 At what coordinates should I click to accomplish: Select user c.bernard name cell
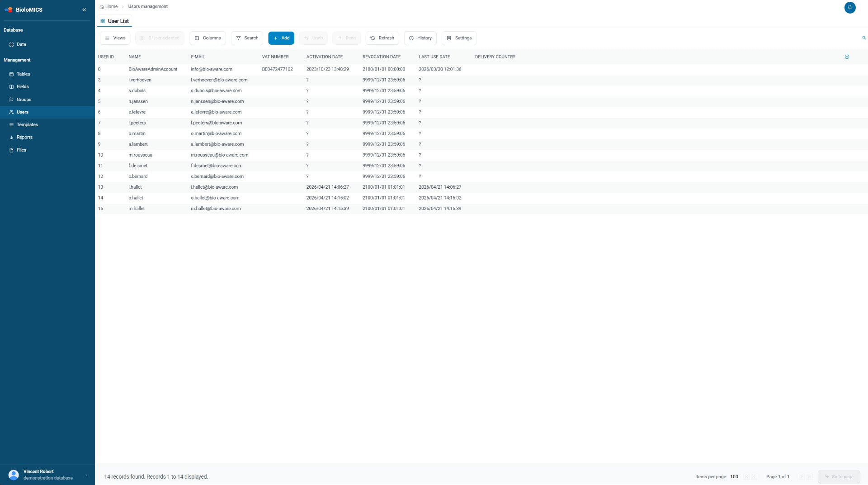pos(138,176)
